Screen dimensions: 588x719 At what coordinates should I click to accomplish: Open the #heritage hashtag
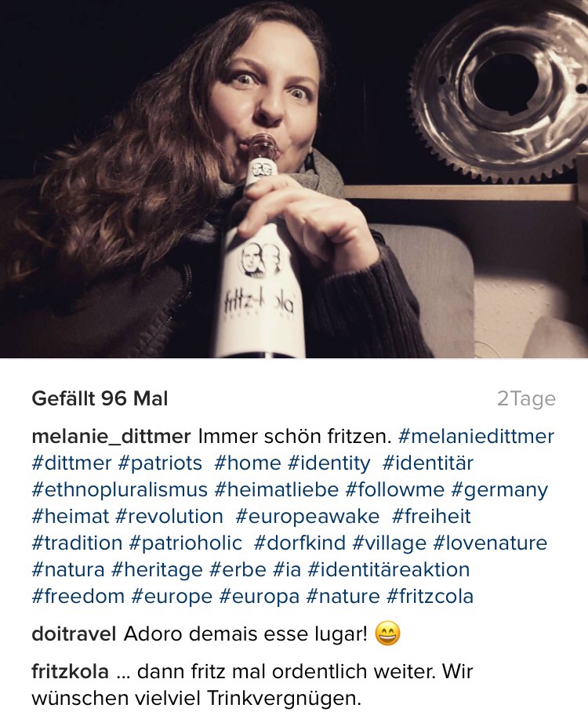pyautogui.click(x=157, y=571)
